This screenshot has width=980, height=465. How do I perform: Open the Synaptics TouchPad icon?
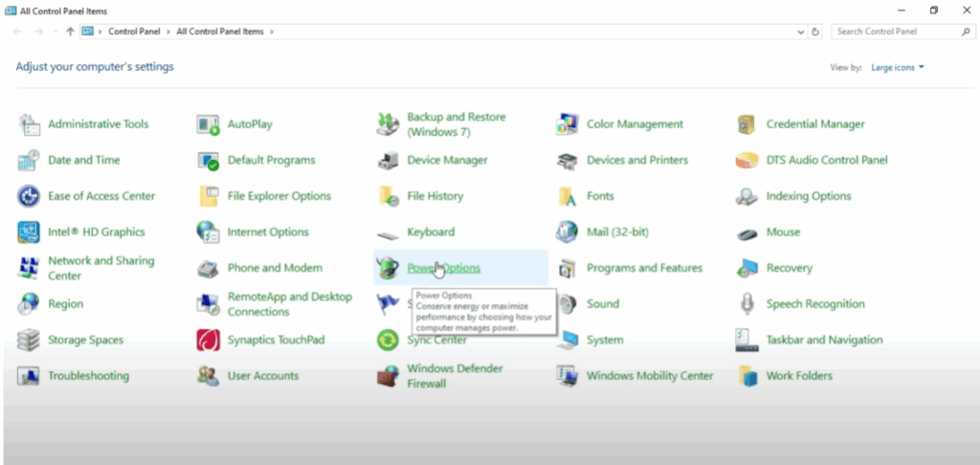coord(208,340)
